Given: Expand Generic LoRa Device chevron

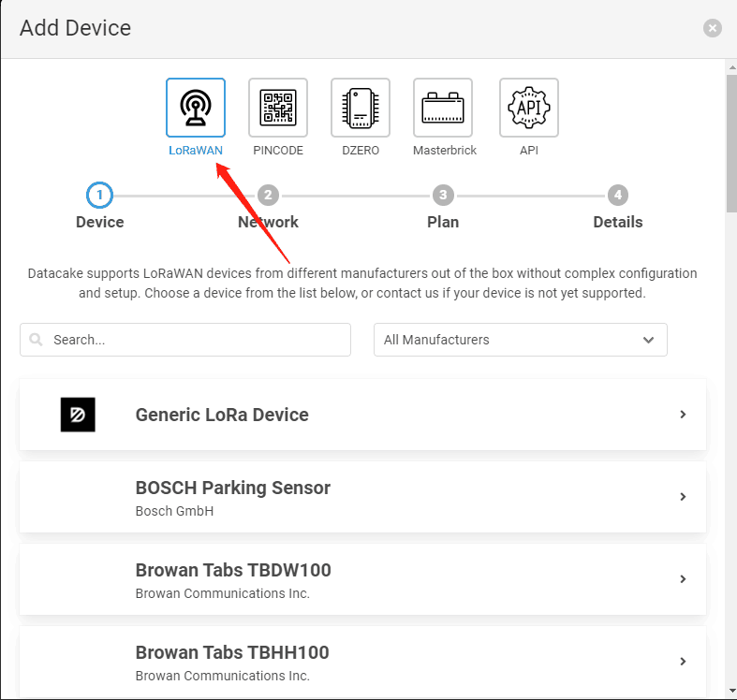Looking at the screenshot, I should [683, 415].
